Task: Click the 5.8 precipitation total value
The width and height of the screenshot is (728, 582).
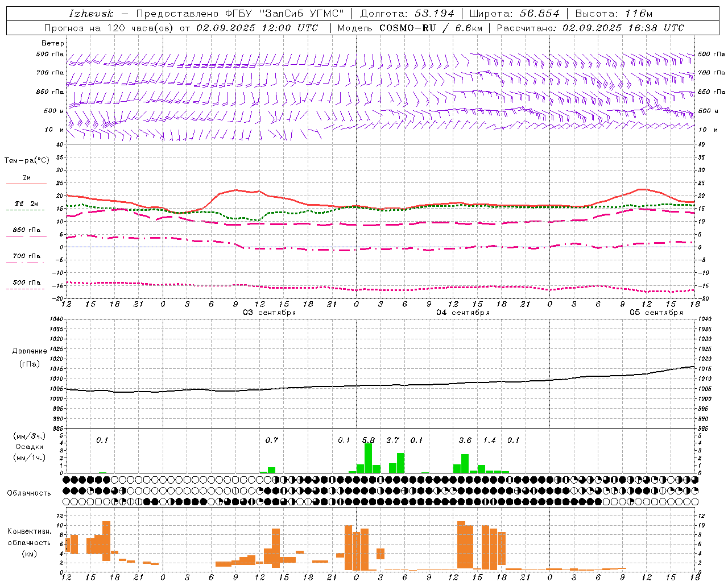Action: [x=369, y=440]
